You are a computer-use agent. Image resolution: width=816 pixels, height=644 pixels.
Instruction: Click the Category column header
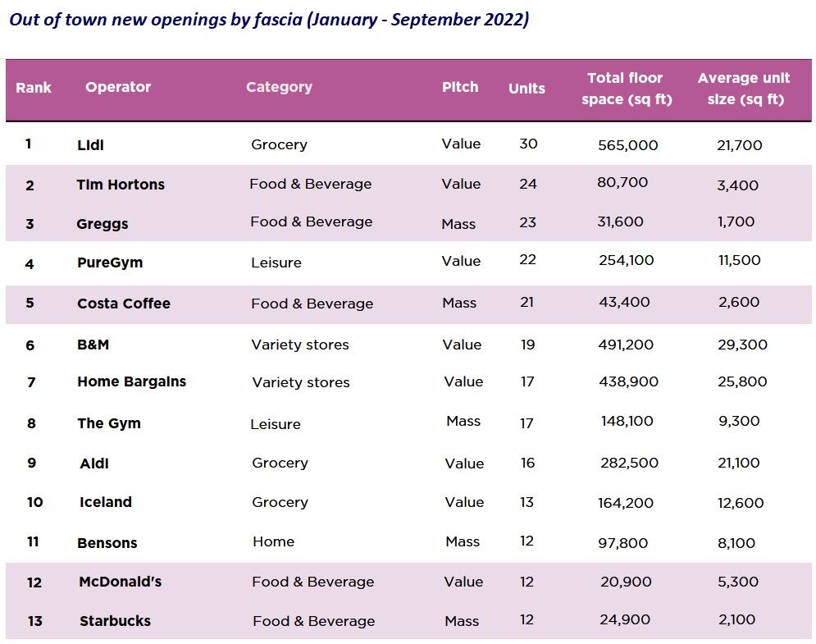click(x=279, y=87)
